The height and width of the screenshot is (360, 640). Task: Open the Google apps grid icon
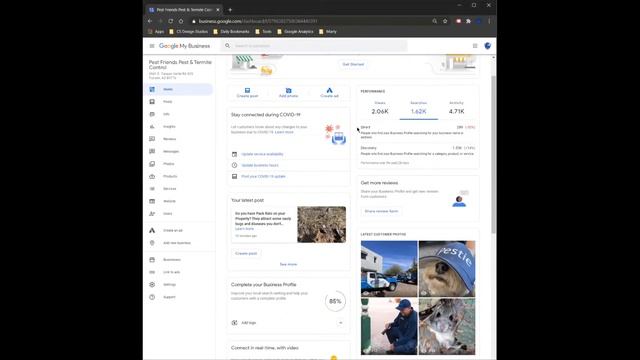pyautogui.click(x=475, y=46)
